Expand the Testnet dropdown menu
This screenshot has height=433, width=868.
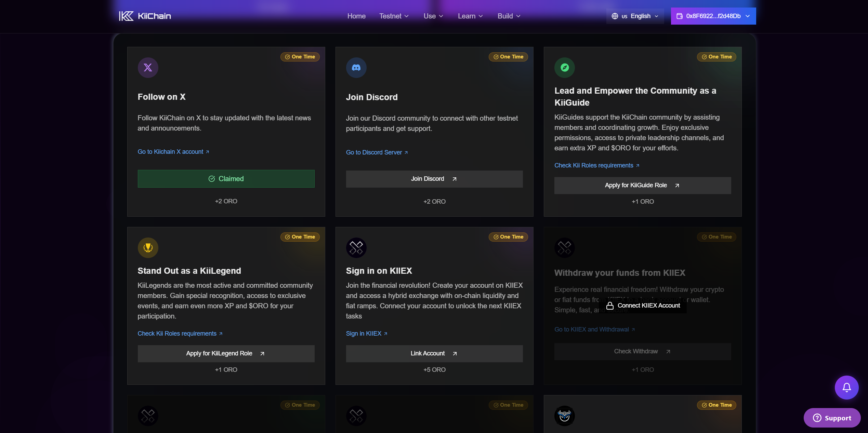coord(394,16)
